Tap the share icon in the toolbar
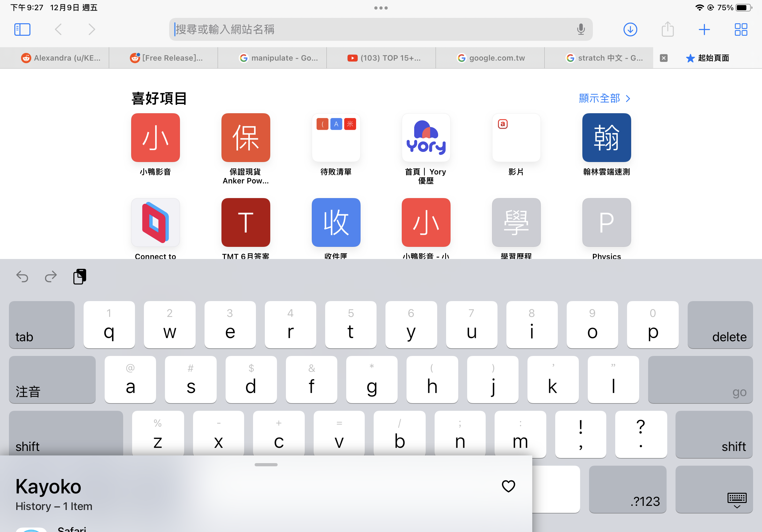Viewport: 762px width, 532px height. 667,30
